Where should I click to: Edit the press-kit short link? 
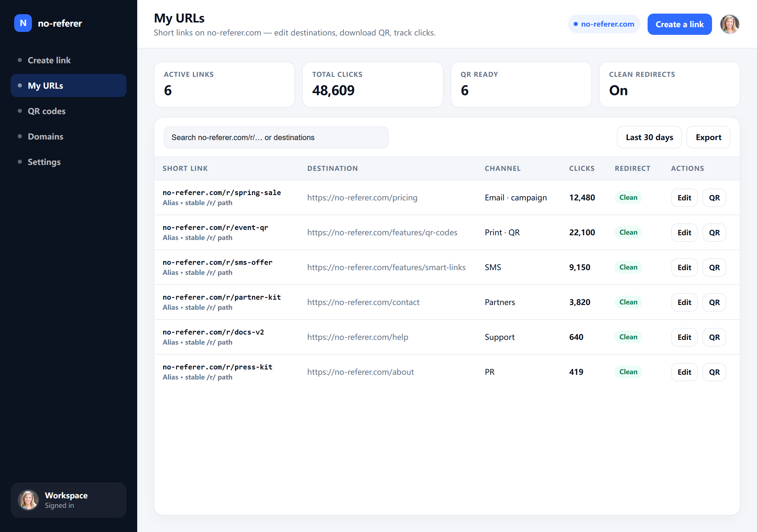684,372
